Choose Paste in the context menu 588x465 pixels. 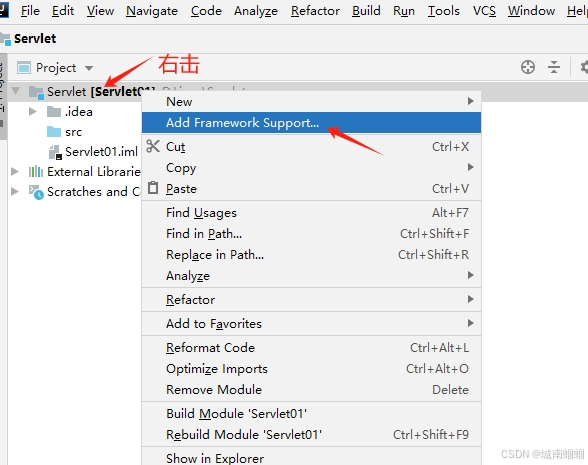coord(311,189)
